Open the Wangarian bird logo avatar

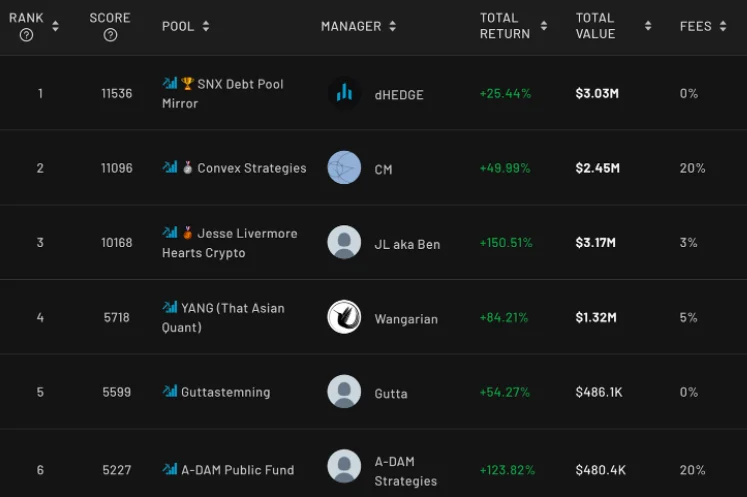(344, 317)
